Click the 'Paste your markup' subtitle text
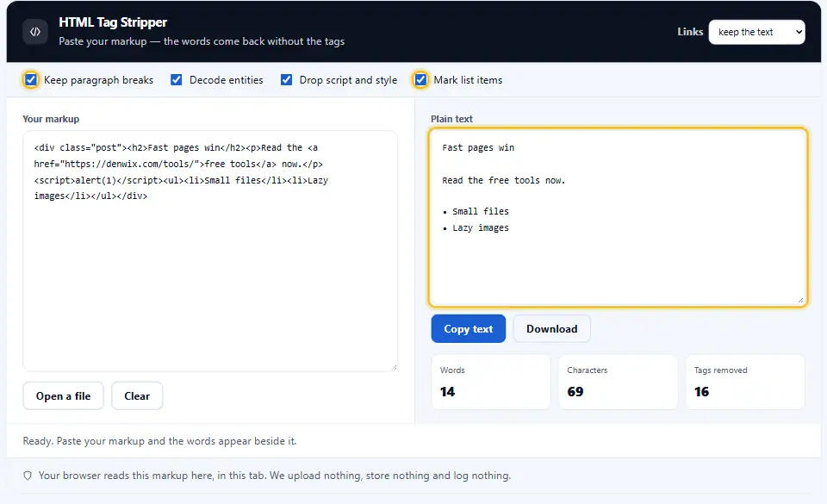Screen dimensions: 827x504 click(x=202, y=41)
